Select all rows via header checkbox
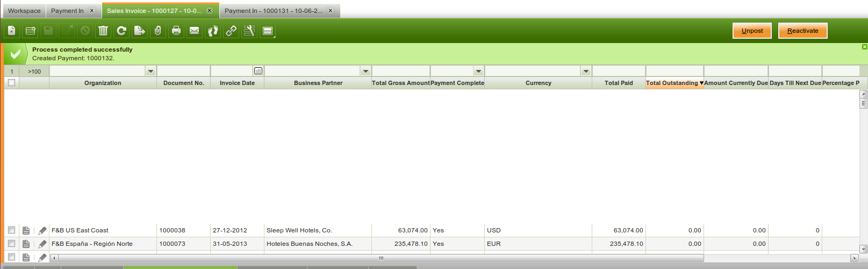Image resolution: width=868 pixels, height=269 pixels. pos(11,83)
